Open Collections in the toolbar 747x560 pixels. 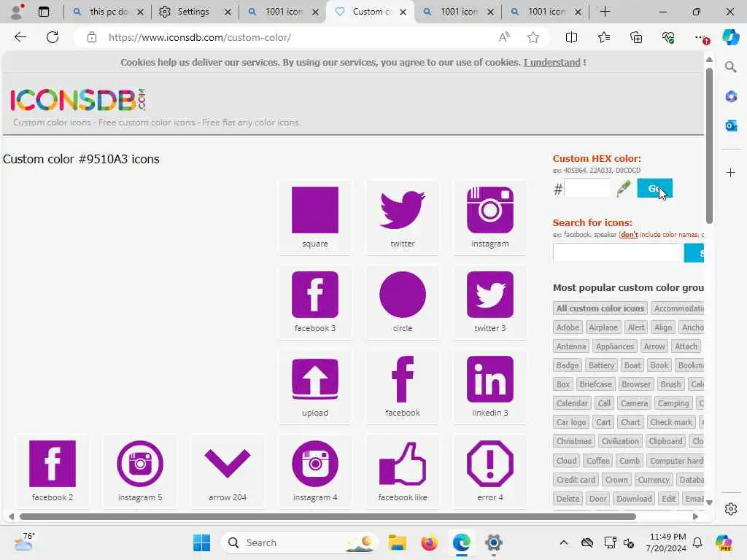click(x=636, y=37)
